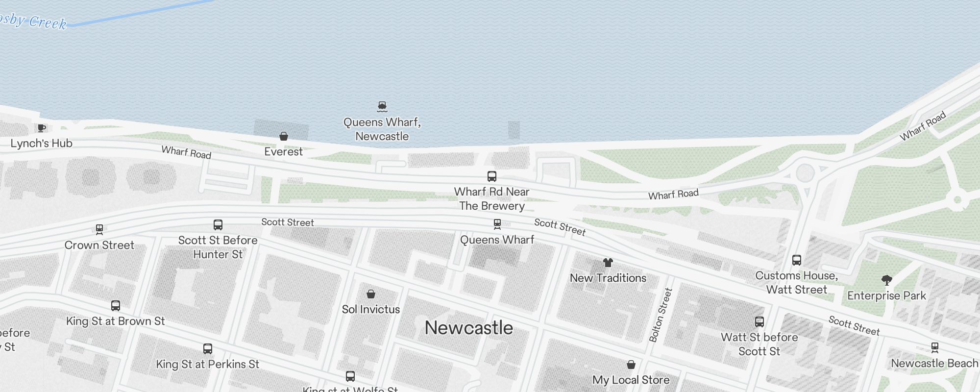
Task: Click the Bolton Street road label
Action: [x=661, y=315]
